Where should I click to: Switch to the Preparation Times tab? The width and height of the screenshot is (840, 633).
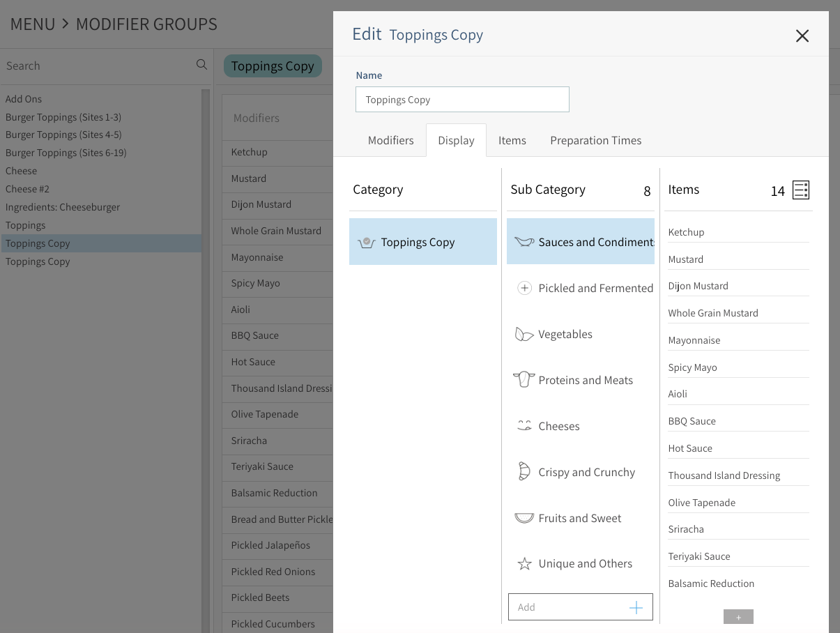tap(596, 140)
